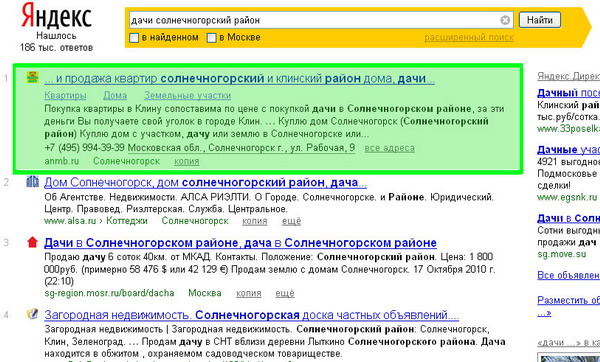600x362 pixels.
Task: Follow the 'Земельные участки' sitelink
Action: [188, 95]
